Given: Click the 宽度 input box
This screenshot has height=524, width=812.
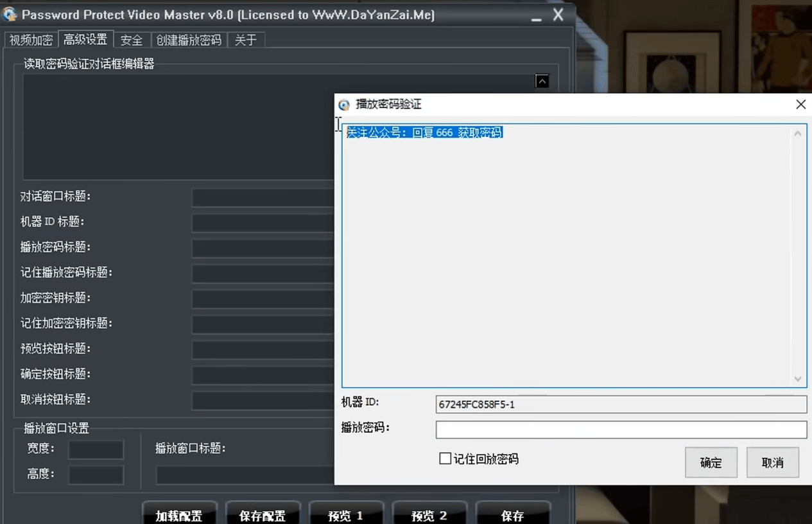Looking at the screenshot, I should coord(96,450).
